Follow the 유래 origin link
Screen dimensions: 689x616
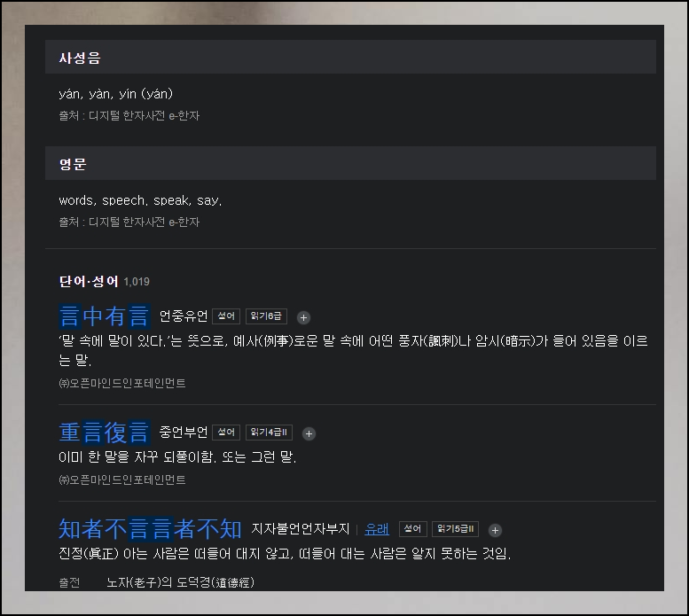[x=377, y=529]
